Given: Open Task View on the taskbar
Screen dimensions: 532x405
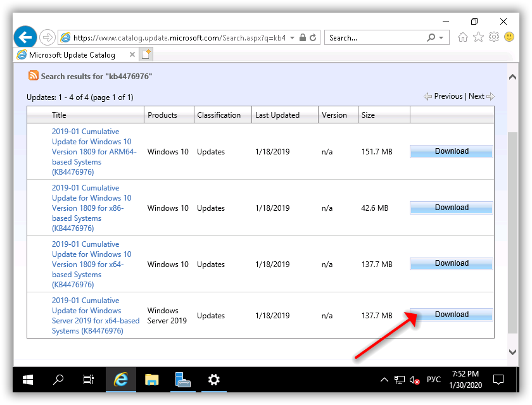Looking at the screenshot, I should pyautogui.click(x=89, y=380).
